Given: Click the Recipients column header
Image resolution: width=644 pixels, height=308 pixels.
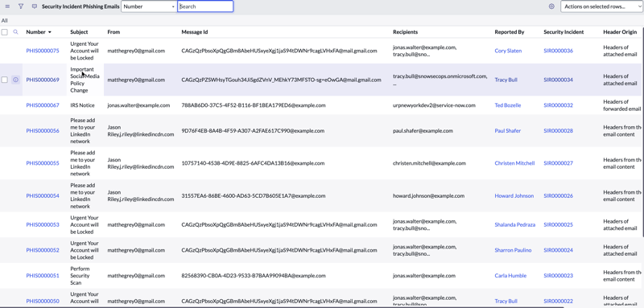Looking at the screenshot, I should [406, 32].
